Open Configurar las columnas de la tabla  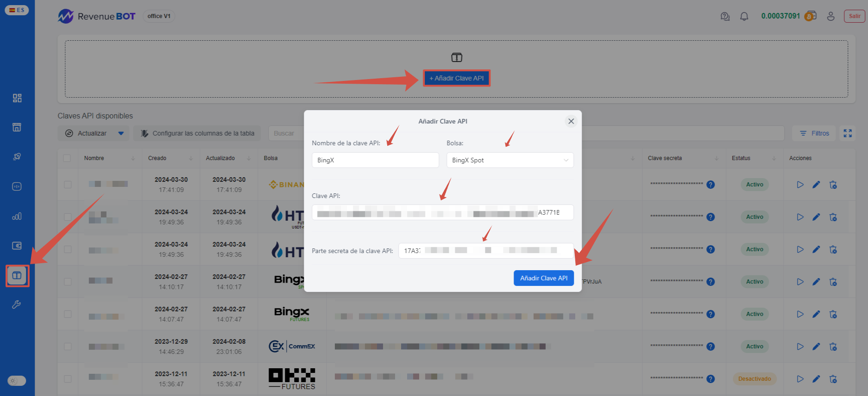[197, 133]
